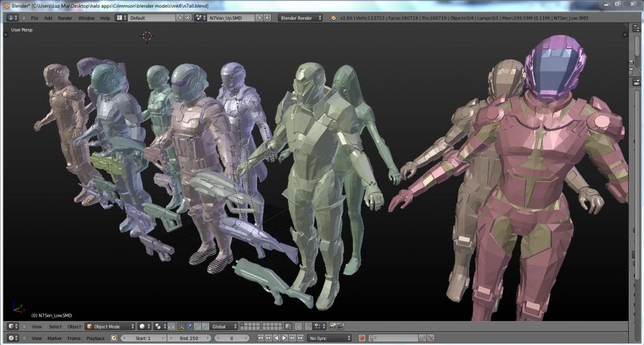Click Select in the 3D view header
Image resolution: width=644 pixels, height=345 pixels.
click(x=55, y=326)
